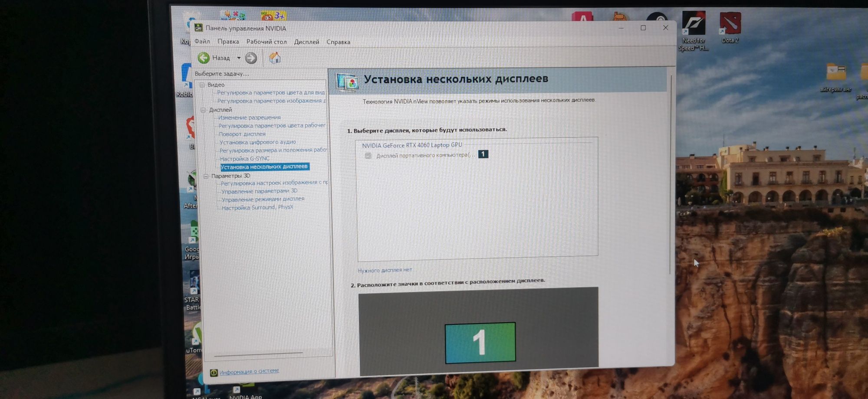Toggle the Дисплей портативного компьютера checkbox

pyautogui.click(x=368, y=156)
